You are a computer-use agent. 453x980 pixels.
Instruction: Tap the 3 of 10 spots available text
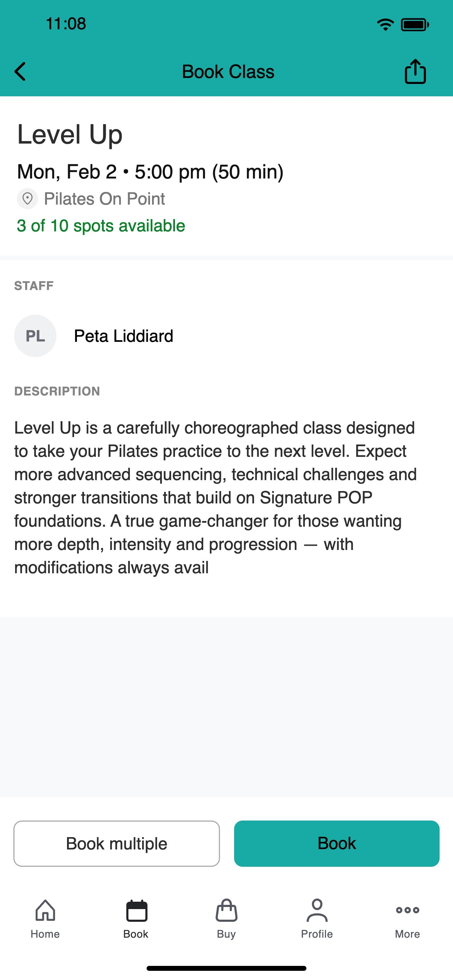tap(101, 226)
